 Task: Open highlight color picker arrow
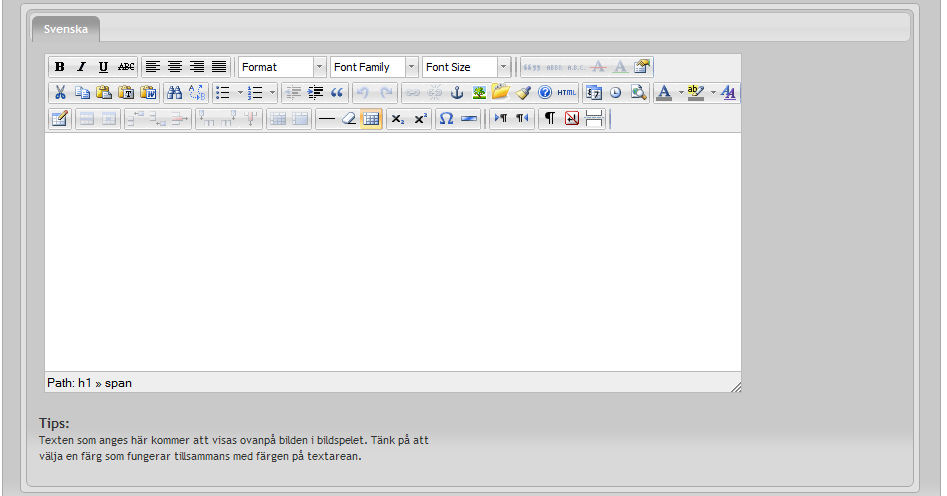[x=713, y=93]
